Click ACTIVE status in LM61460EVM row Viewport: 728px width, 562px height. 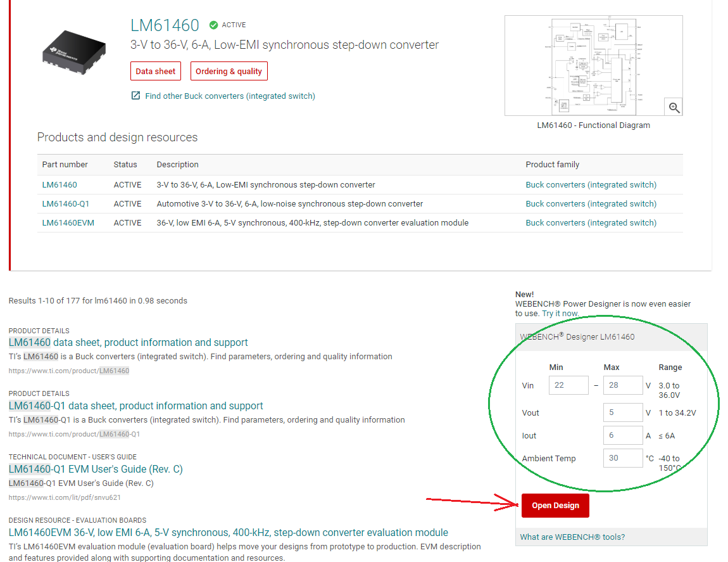127,222
